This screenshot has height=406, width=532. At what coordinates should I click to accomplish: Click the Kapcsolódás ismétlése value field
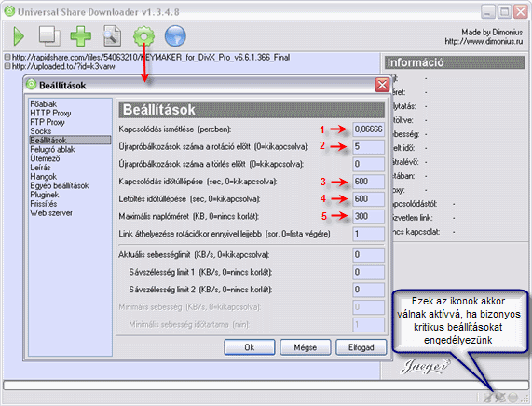point(368,129)
